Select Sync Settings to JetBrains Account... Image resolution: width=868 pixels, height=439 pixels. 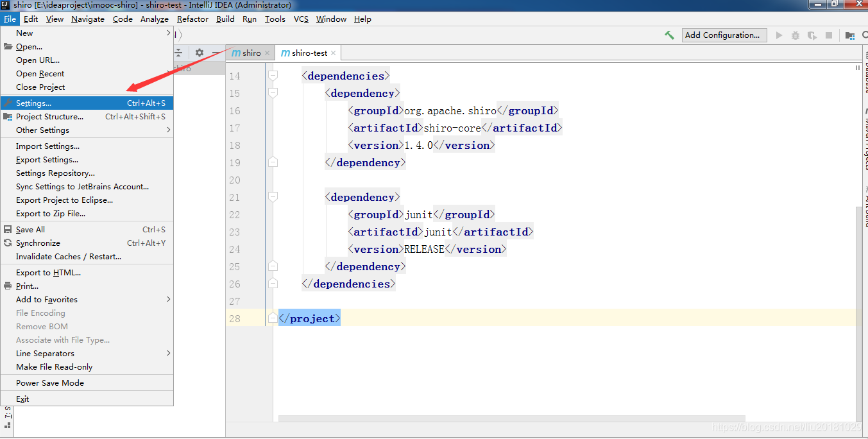(87, 186)
